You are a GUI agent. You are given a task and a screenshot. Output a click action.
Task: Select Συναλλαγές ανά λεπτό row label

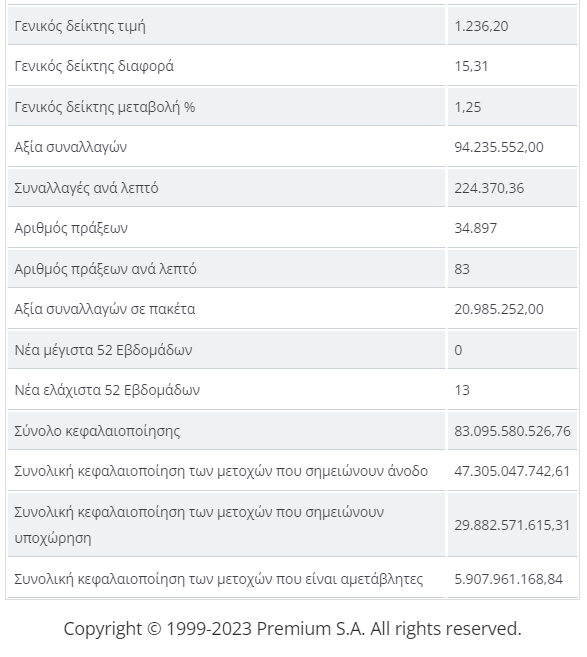tap(86, 188)
